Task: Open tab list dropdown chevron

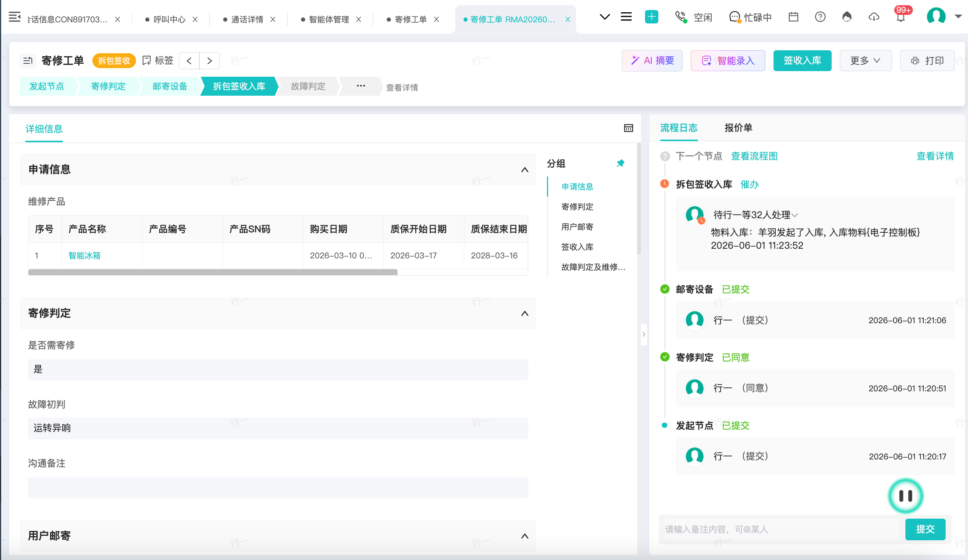Action: click(605, 17)
